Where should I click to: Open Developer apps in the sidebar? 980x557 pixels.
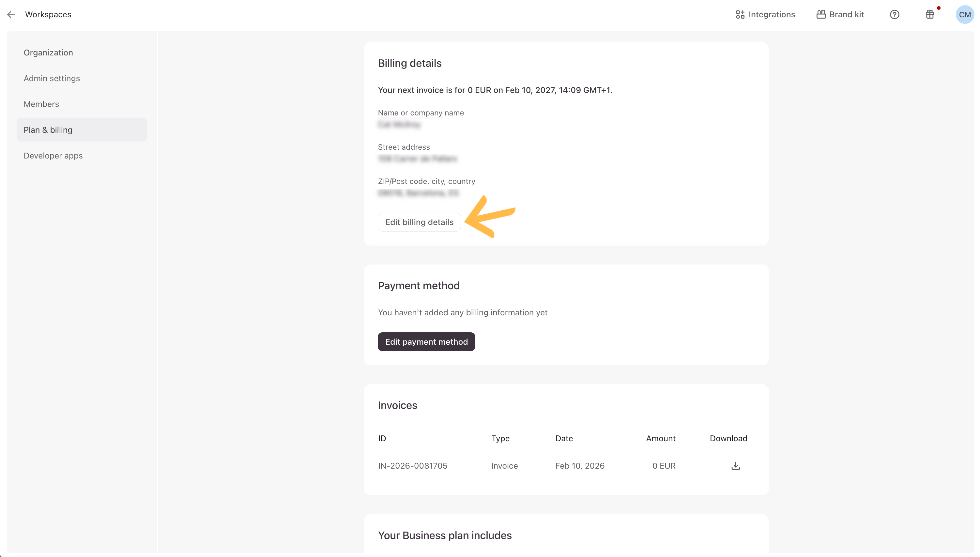click(53, 156)
